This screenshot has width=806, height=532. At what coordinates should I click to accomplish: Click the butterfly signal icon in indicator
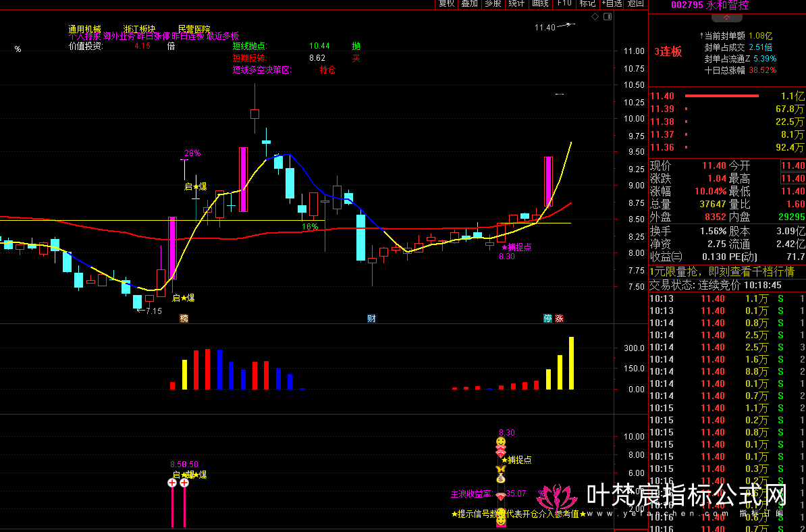[x=500, y=470]
